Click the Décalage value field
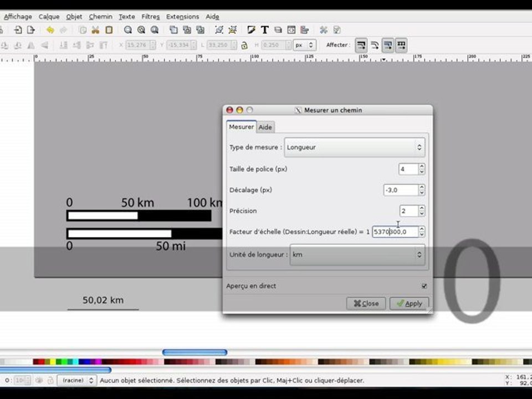The height and width of the screenshot is (399, 532). click(401, 190)
